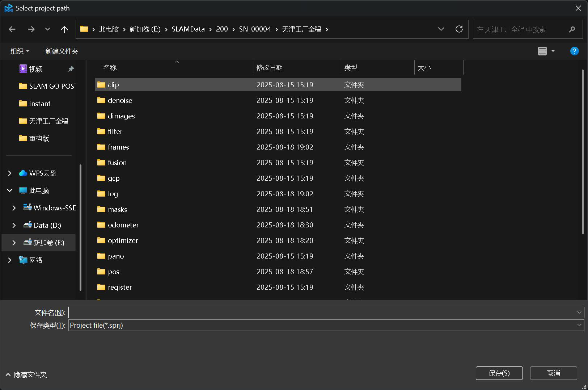
Task: Select the denoise folder
Action: click(278, 100)
